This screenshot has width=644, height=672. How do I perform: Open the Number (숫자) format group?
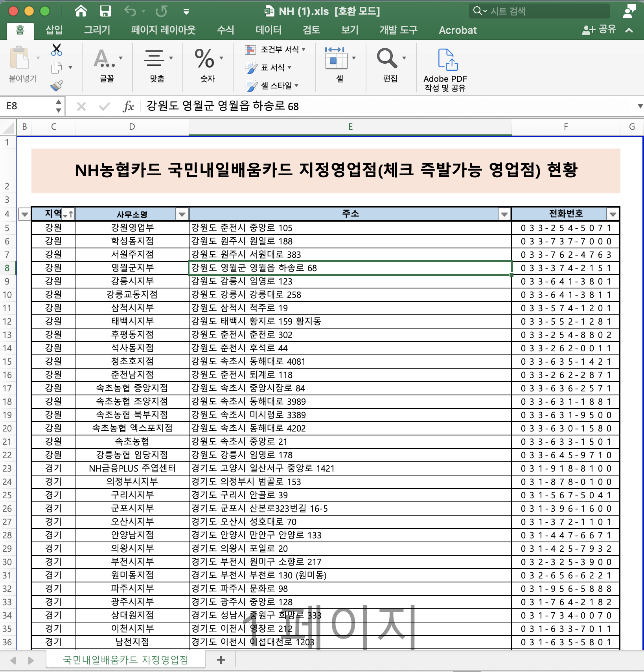[x=208, y=65]
